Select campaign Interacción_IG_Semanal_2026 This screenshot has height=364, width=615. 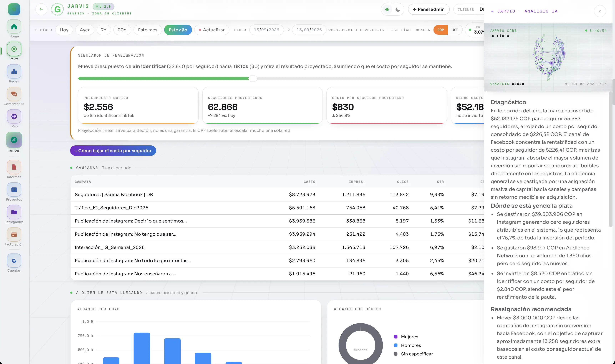click(278, 248)
